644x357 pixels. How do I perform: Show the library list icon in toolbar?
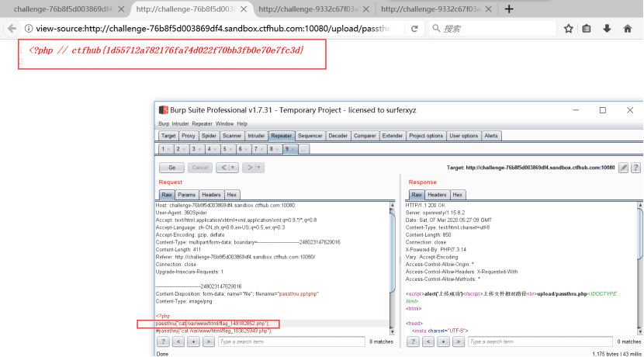pyautogui.click(x=587, y=29)
